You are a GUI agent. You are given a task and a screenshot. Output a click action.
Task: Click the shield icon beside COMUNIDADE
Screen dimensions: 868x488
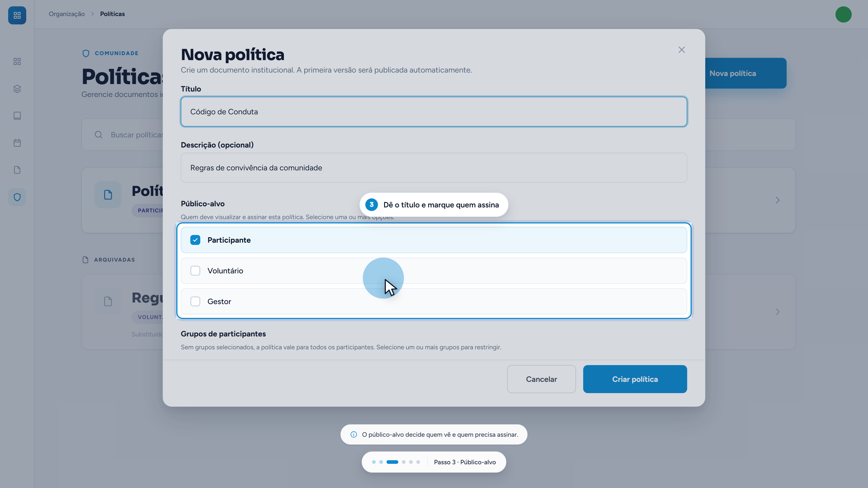[86, 53]
